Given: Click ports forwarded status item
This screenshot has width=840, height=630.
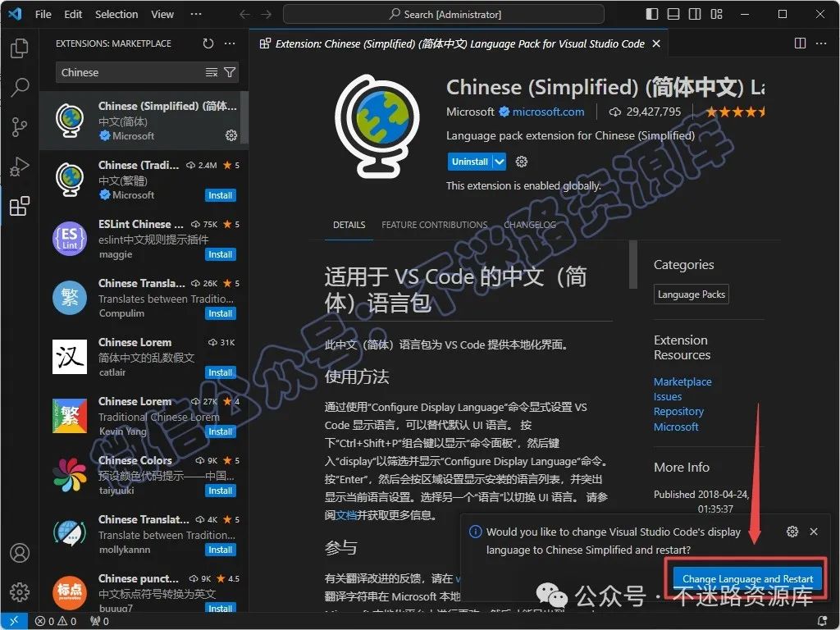Looking at the screenshot, I should coord(99,621).
